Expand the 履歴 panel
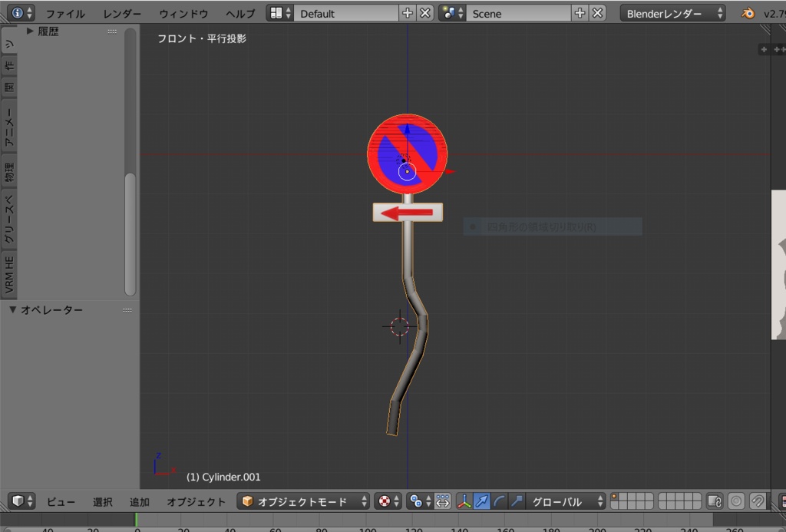The width and height of the screenshot is (786, 532). click(30, 31)
